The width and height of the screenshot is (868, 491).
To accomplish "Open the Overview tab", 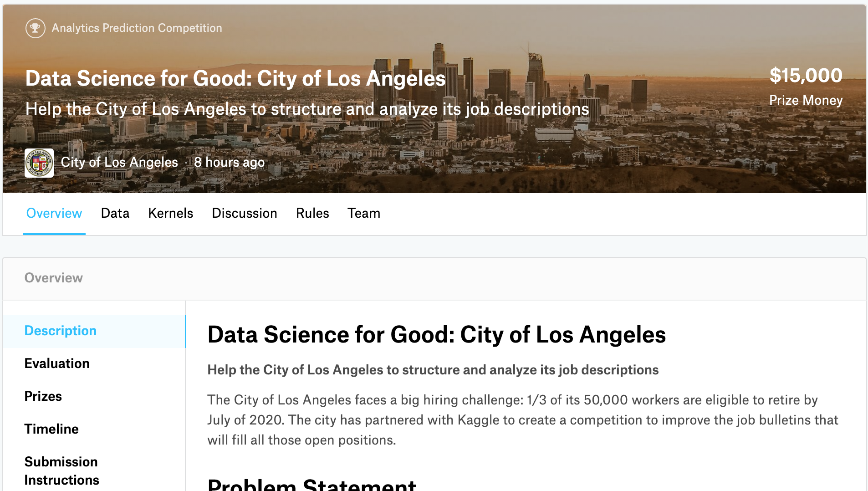I will pos(54,213).
